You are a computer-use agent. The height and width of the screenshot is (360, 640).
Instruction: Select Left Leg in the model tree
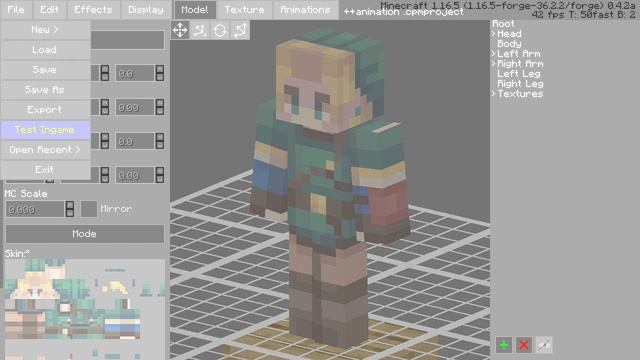click(518, 73)
